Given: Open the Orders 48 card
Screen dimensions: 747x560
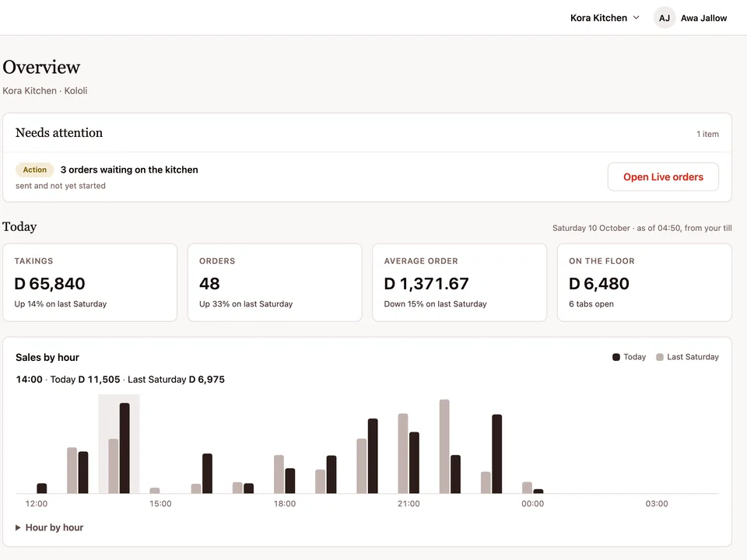Looking at the screenshot, I should (x=275, y=282).
